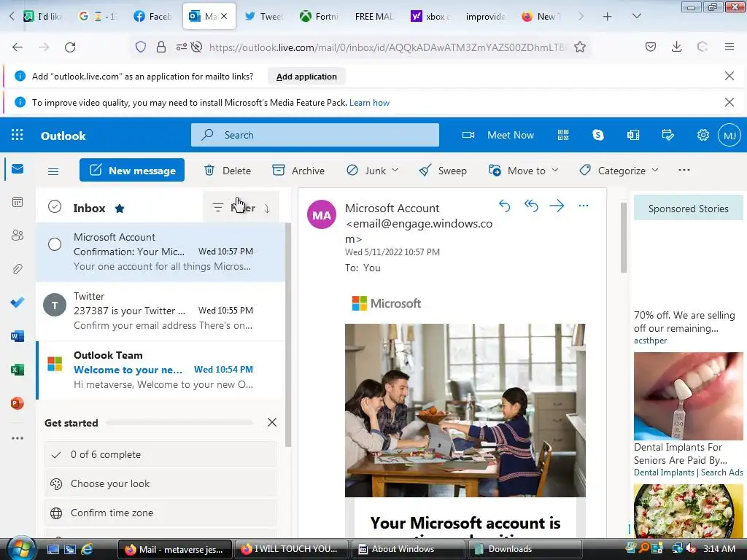This screenshot has width=747, height=560.
Task: Open the OneNote feed icon in header
Action: tap(633, 135)
